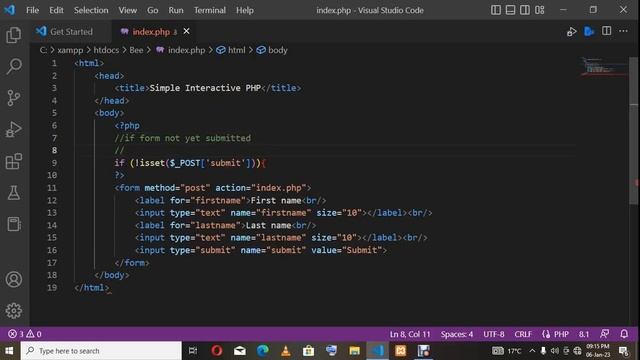640x360 pixels.
Task: Open the View menu
Action: (x=128, y=10)
